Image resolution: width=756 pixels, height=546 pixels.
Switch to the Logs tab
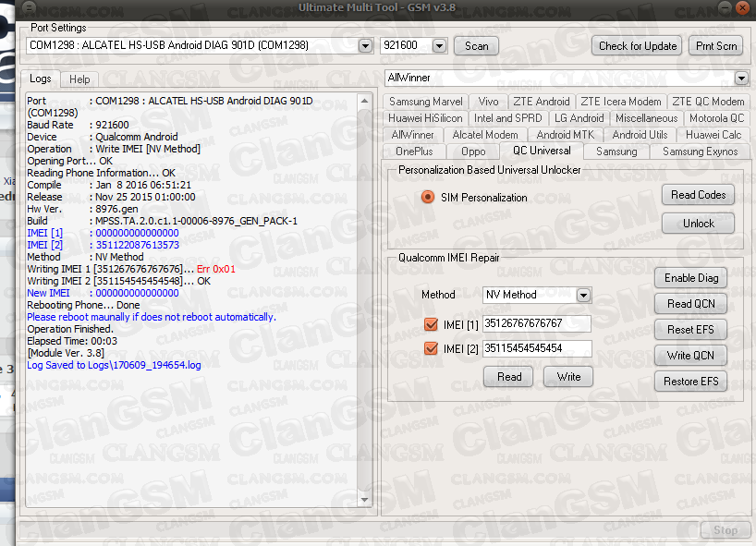click(41, 79)
